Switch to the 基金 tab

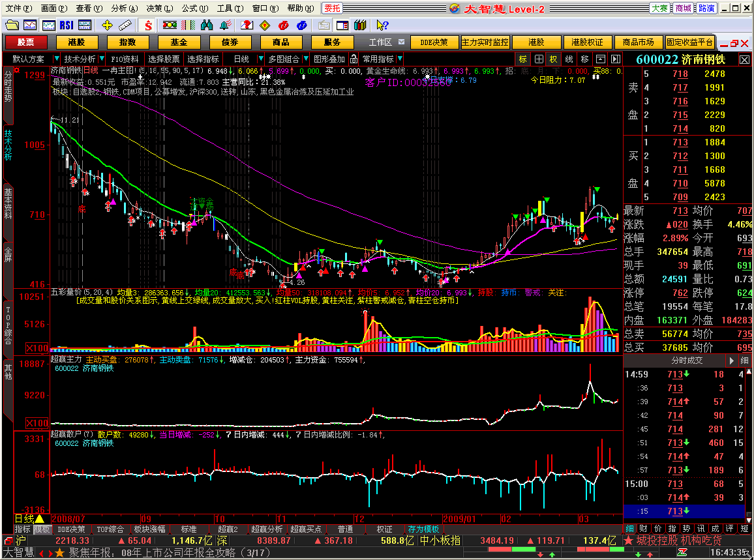179,42
